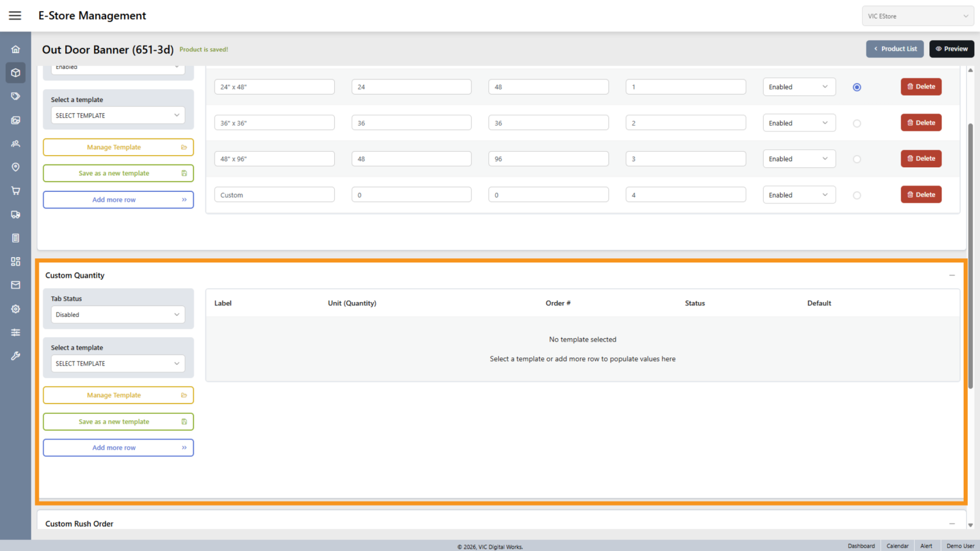This screenshot has width=980, height=551.
Task: Open Custom Quantity Tab Status dropdown
Action: [x=118, y=315]
